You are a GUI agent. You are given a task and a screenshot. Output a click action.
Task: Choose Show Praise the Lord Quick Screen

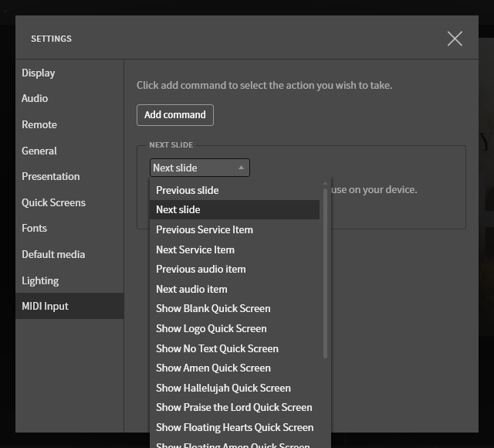click(x=235, y=407)
